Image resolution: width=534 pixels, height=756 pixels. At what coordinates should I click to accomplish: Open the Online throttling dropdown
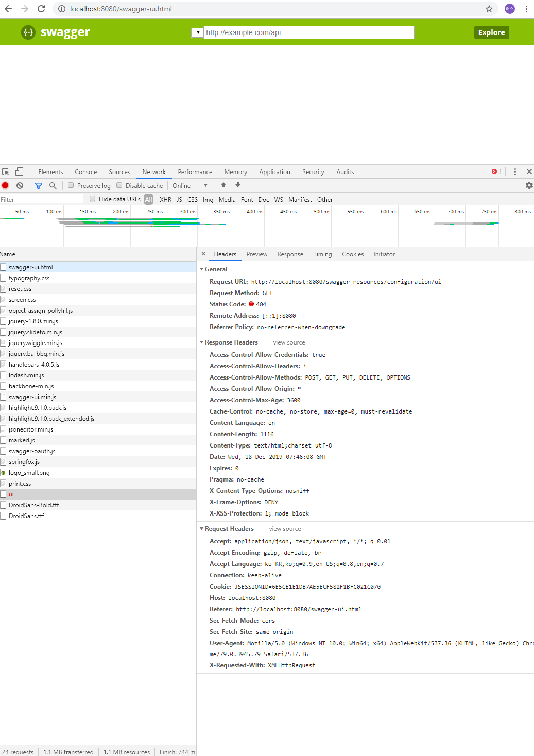(x=190, y=185)
